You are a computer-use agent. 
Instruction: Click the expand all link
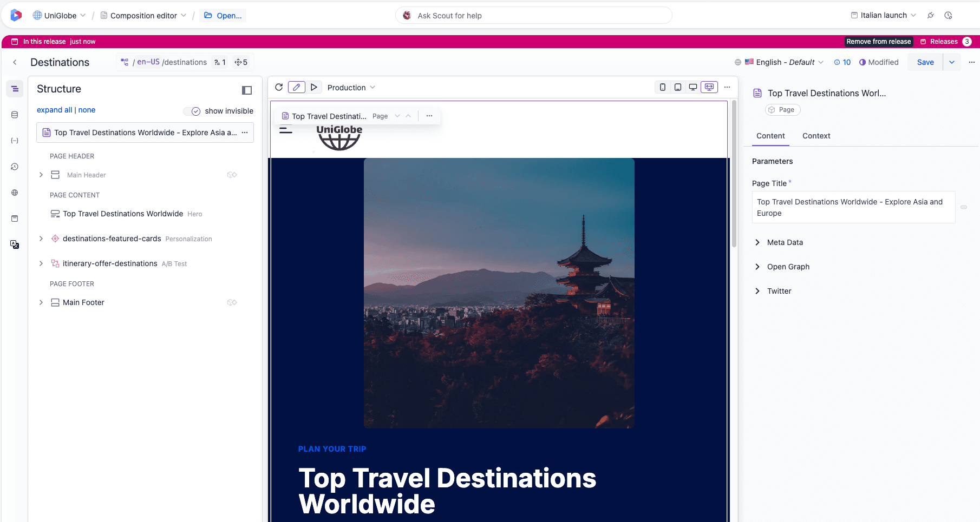point(54,110)
